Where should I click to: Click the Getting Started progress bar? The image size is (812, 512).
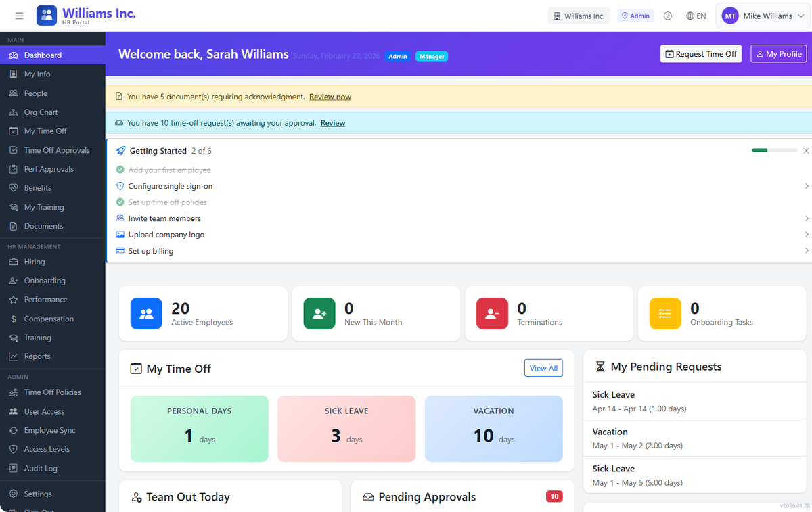774,150
